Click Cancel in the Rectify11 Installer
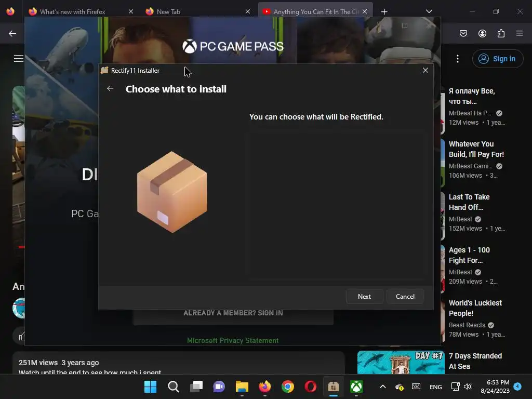532x399 pixels. click(405, 296)
